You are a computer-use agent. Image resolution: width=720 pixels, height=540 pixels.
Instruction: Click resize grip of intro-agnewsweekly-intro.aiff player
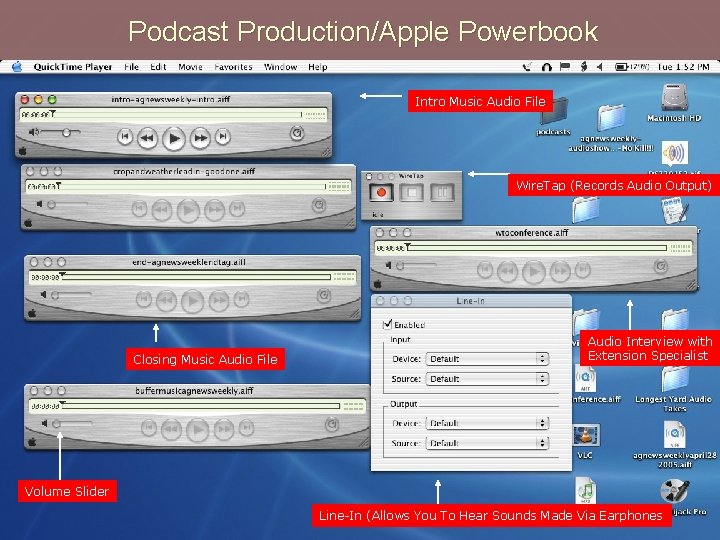pos(326,152)
